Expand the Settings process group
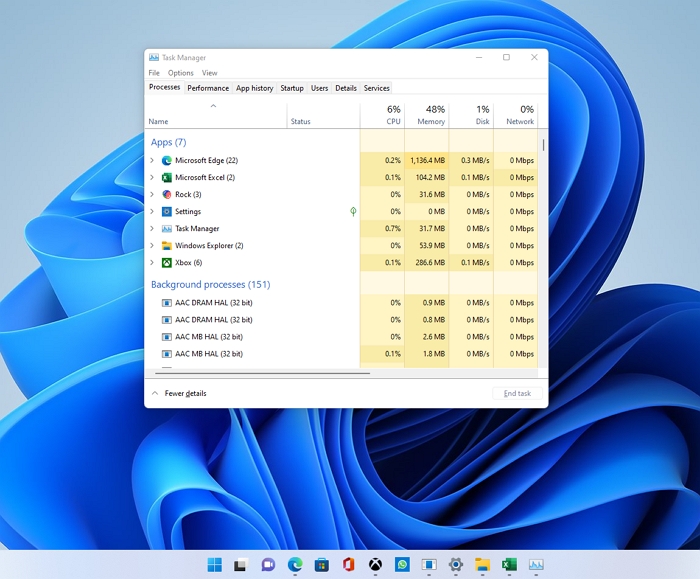This screenshot has height=579, width=700. click(152, 211)
